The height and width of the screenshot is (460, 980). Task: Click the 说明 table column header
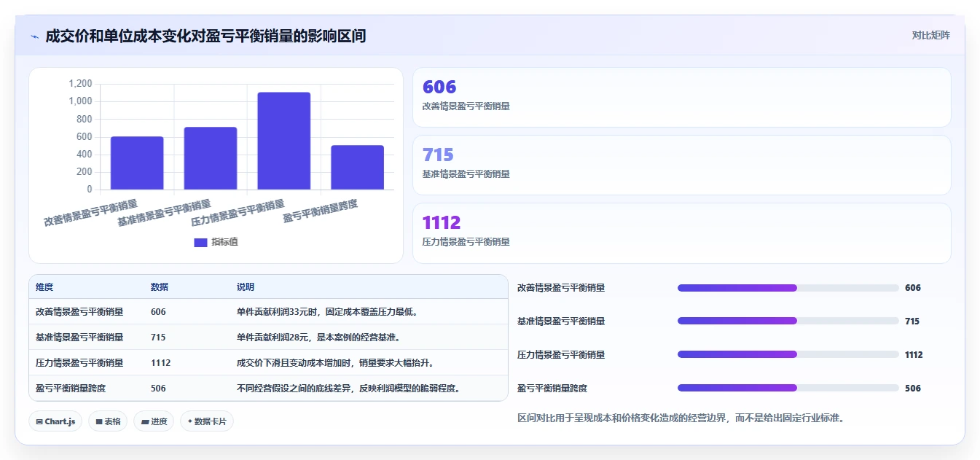tap(246, 287)
